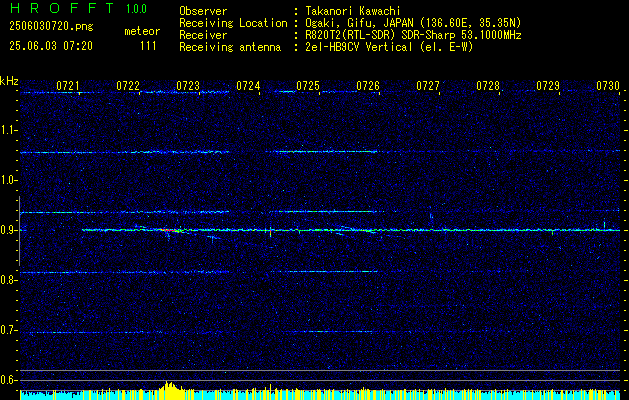Click frequency axis label 0.9
Screen dimensions: 629x400
click(x=7, y=230)
